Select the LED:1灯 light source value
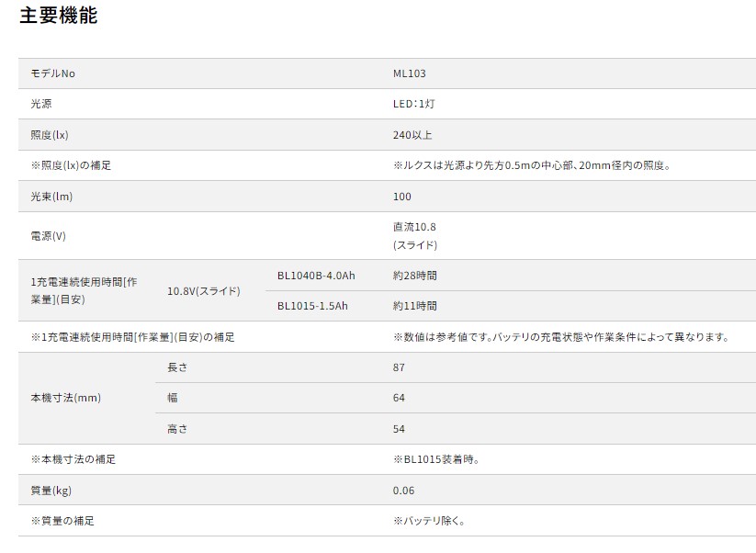Viewport: 756px width, 553px height. click(x=413, y=104)
